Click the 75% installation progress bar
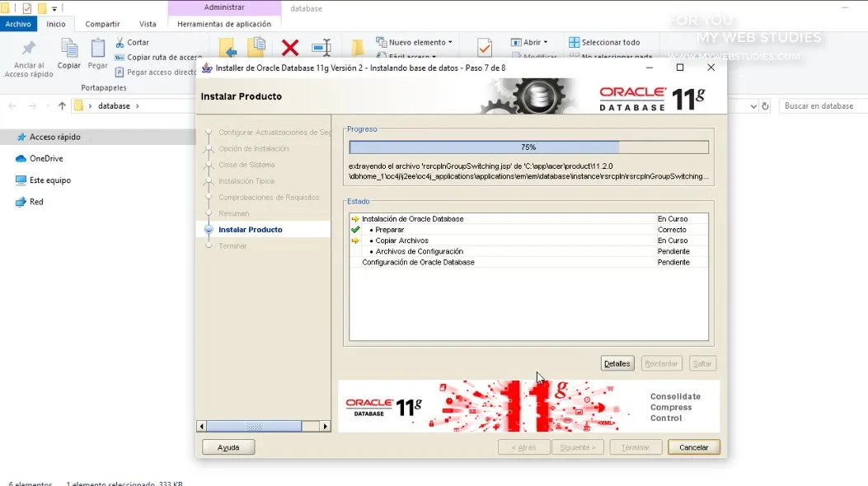The height and width of the screenshot is (486, 868). pos(528,147)
